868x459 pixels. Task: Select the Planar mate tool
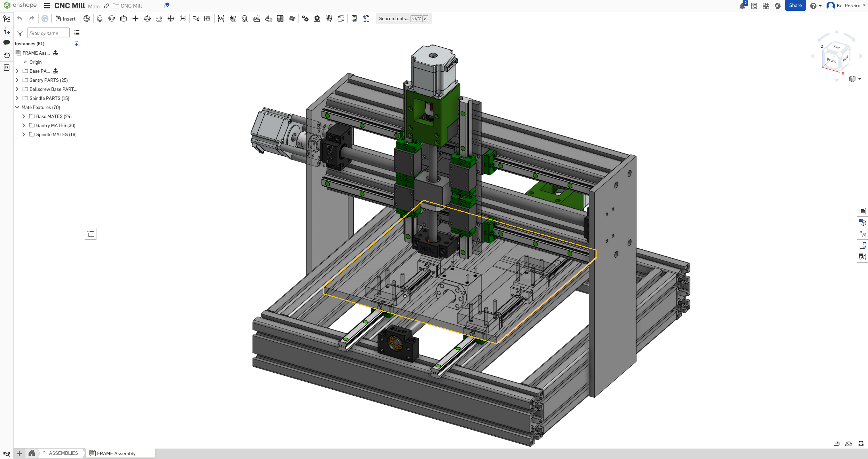pos(135,19)
